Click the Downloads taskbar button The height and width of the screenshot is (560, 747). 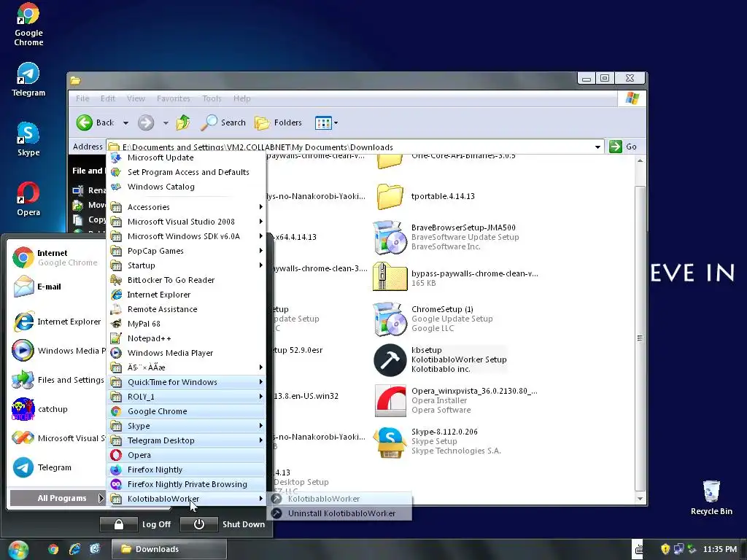tap(169, 549)
